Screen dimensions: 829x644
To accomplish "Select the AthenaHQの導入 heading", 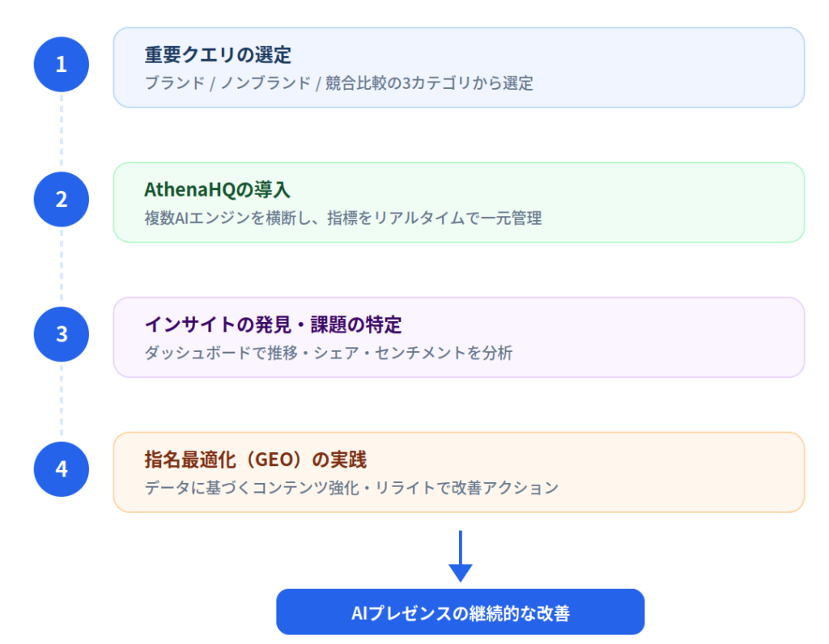I will pyautogui.click(x=217, y=190).
